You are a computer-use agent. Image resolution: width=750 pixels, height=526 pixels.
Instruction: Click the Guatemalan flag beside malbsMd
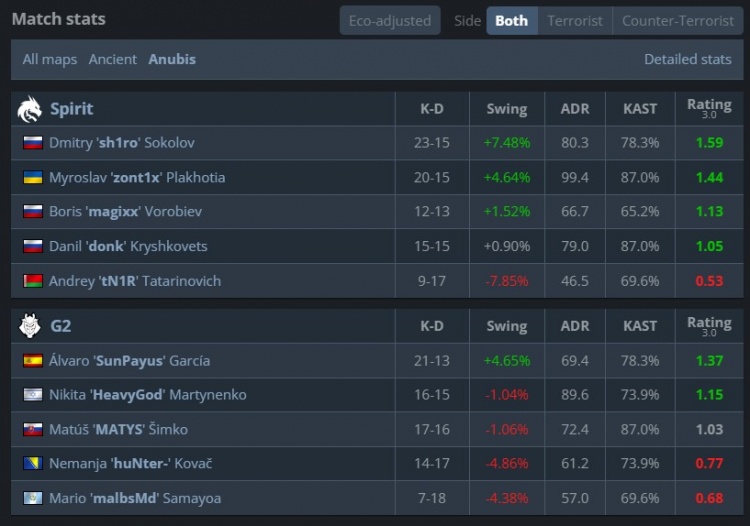(32, 498)
